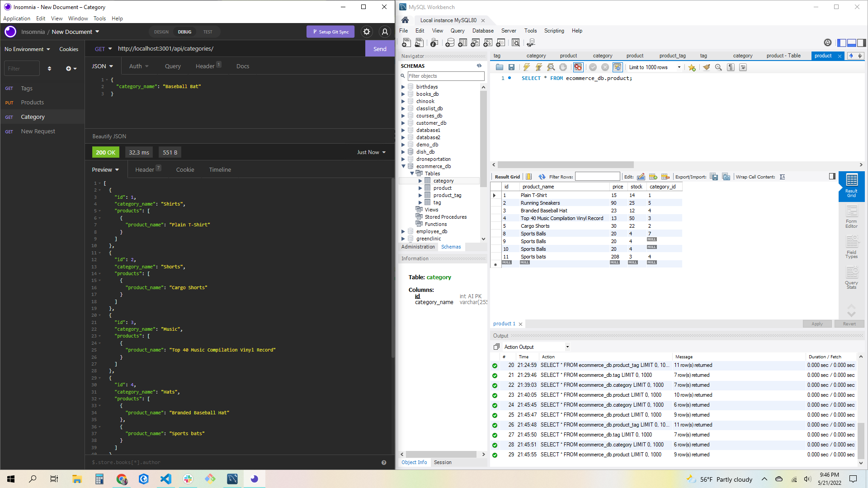Apply pending changes in the result grid

[817, 324]
